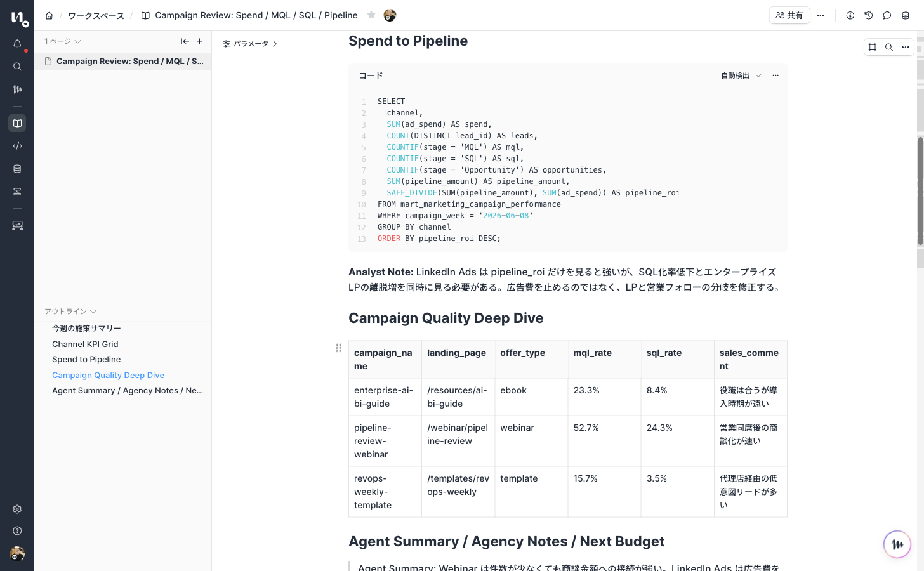The height and width of the screenshot is (571, 924).
Task: Click inside SQL code on SELECT line
Action: [x=391, y=102]
